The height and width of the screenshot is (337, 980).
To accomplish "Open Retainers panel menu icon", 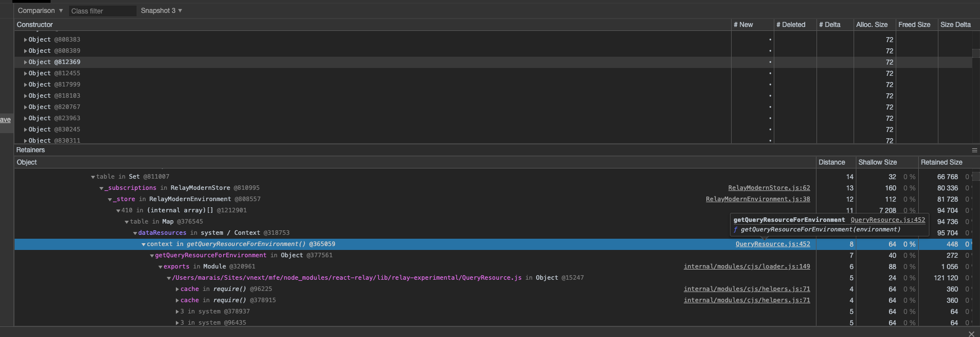I will click(974, 150).
